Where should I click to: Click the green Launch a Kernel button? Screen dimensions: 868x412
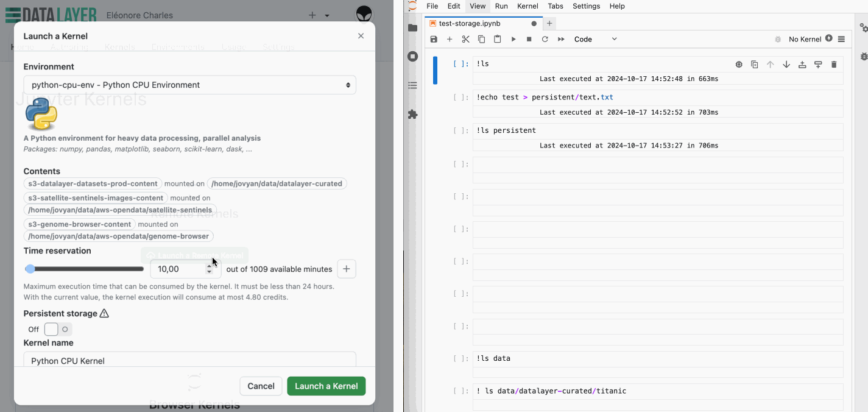[x=326, y=386]
